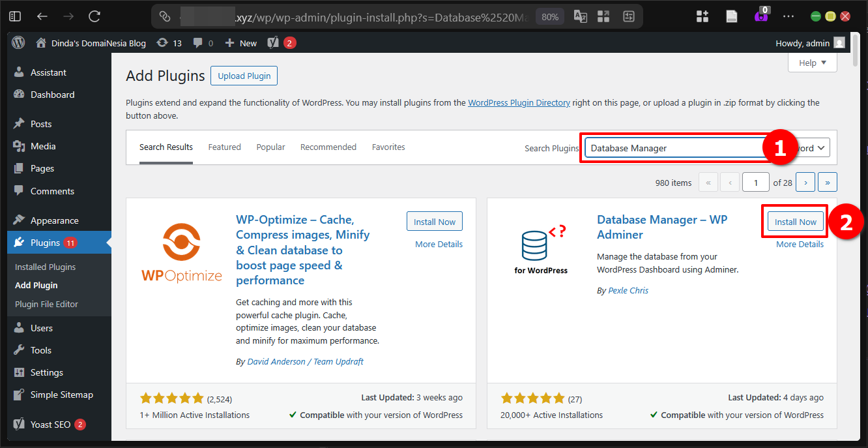This screenshot has height=448, width=868.
Task: Click the page number input field
Action: tap(755, 182)
